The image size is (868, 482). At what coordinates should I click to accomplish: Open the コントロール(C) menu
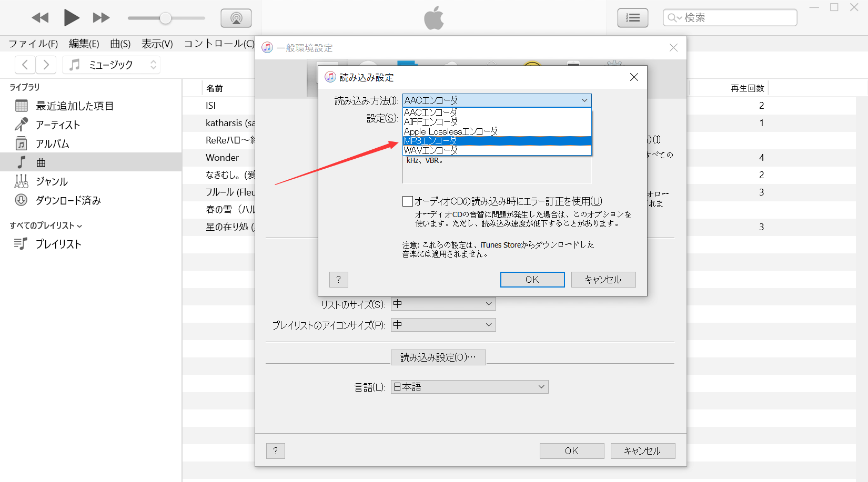pyautogui.click(x=219, y=44)
